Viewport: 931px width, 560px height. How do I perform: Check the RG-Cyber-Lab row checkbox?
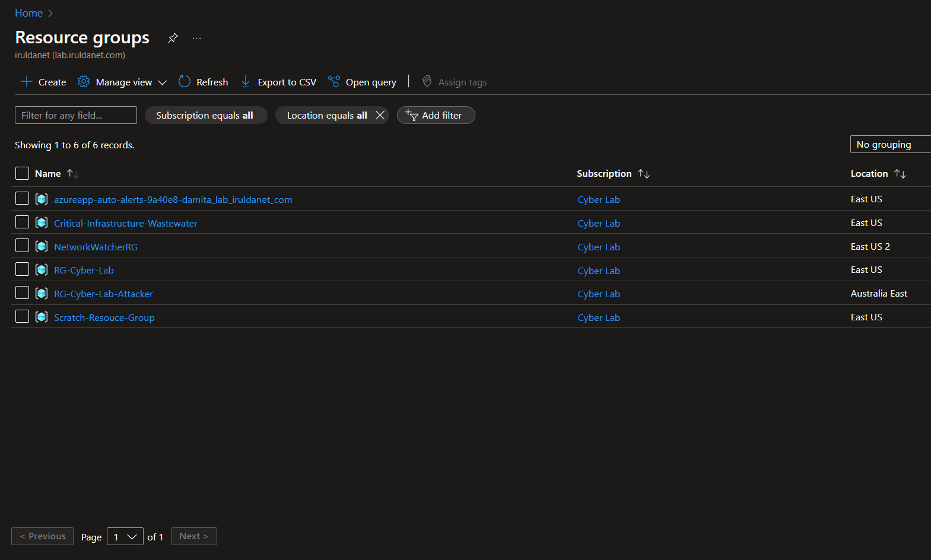(22, 269)
